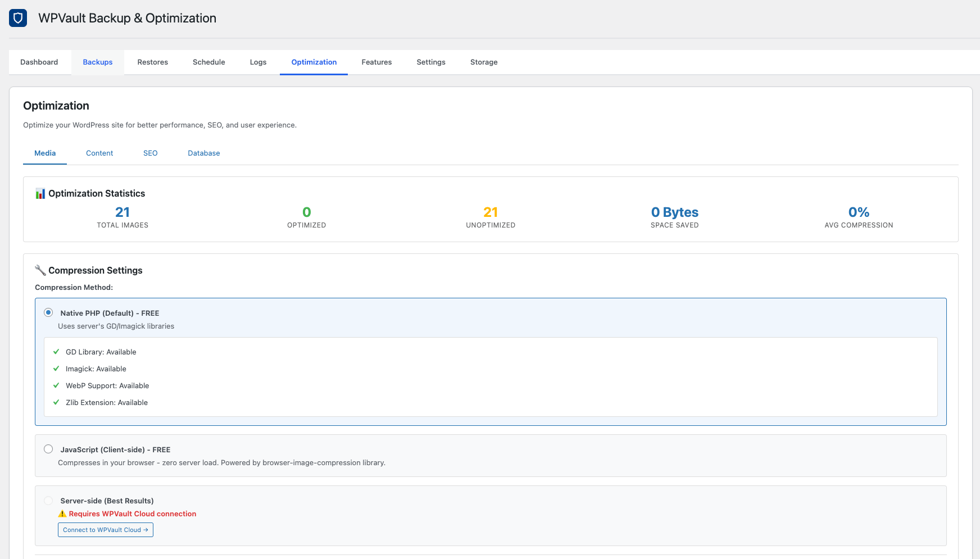This screenshot has height=559, width=980.
Task: Click the WebP Support: Available text
Action: (107, 386)
